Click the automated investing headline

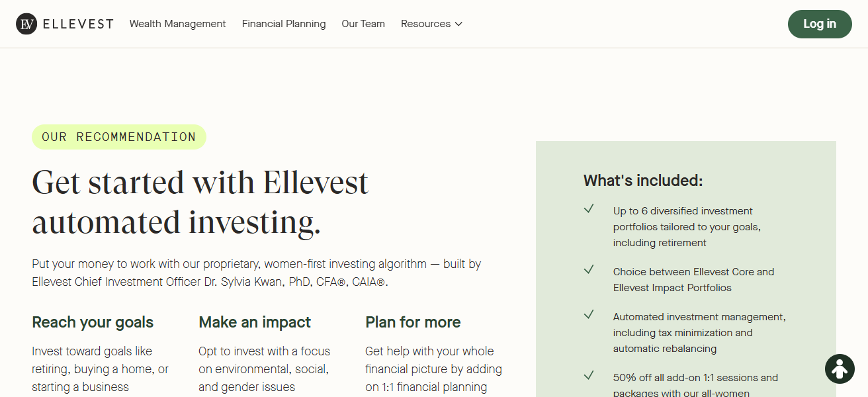tap(200, 200)
